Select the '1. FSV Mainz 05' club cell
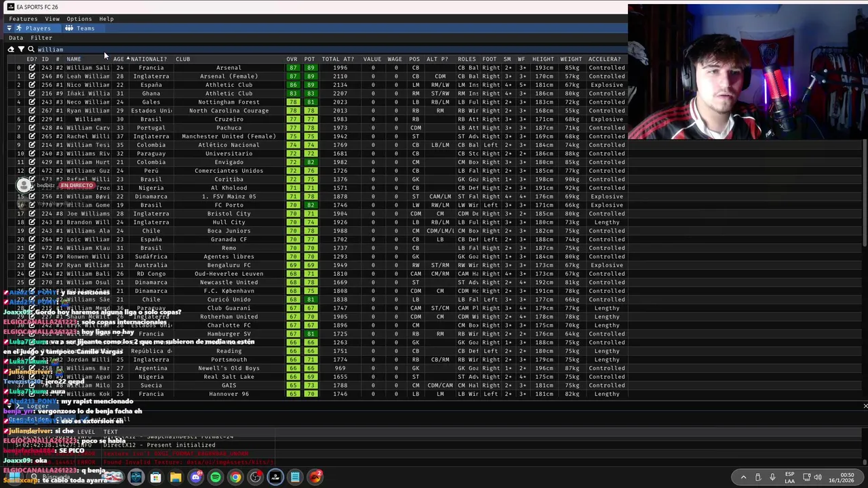This screenshot has width=868, height=488. (229, 197)
